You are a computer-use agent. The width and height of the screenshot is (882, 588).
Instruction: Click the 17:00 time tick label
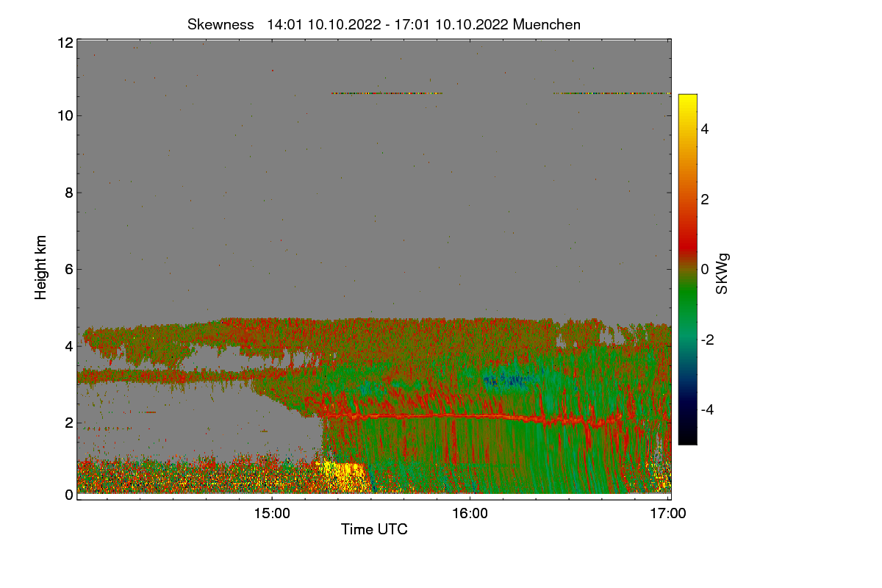pyautogui.click(x=668, y=514)
